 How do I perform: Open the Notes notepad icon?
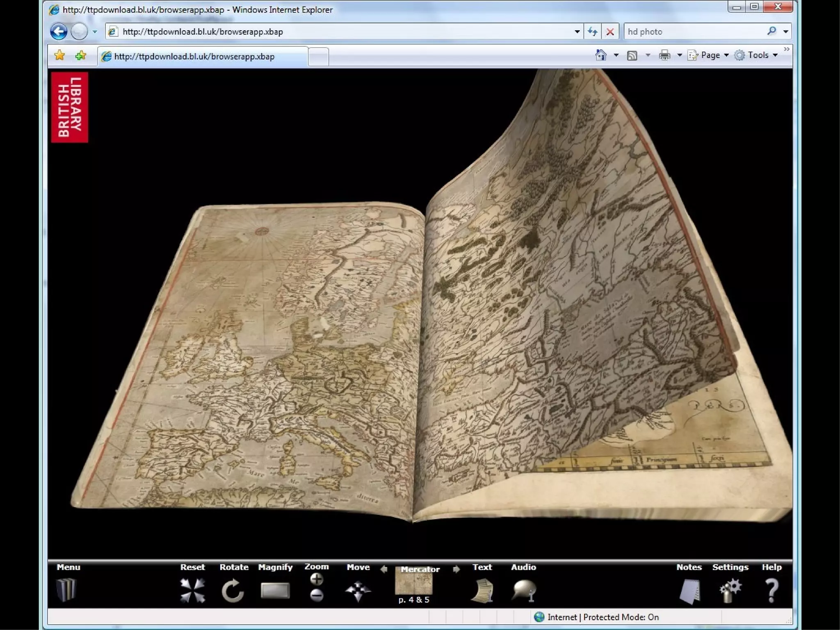click(689, 591)
